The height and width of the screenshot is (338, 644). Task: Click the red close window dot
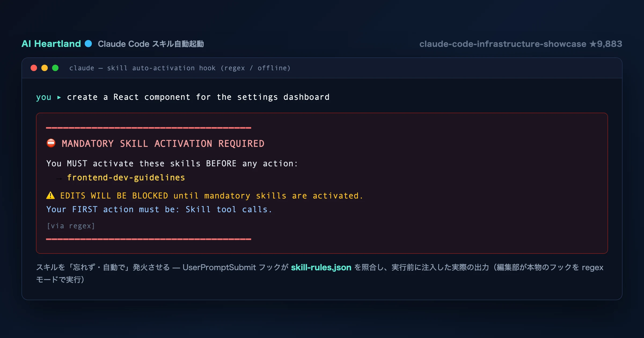point(34,68)
